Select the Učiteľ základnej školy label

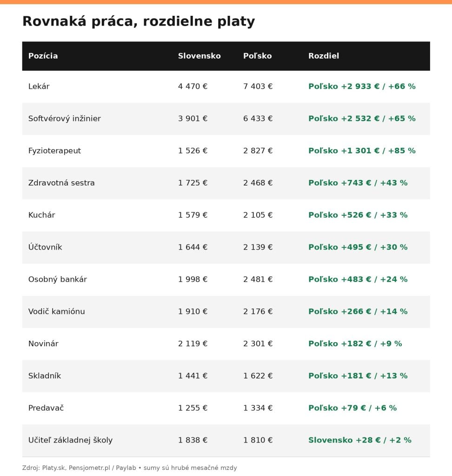(71, 440)
